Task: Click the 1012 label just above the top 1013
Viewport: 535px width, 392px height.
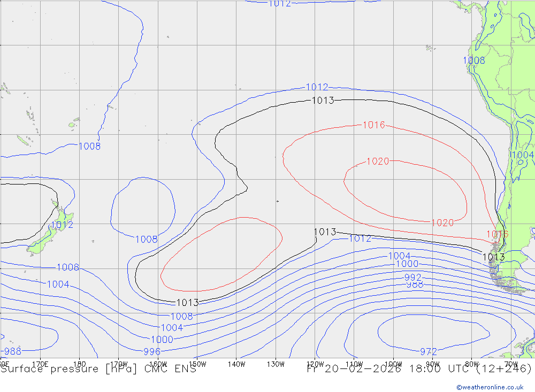Action: tap(317, 87)
